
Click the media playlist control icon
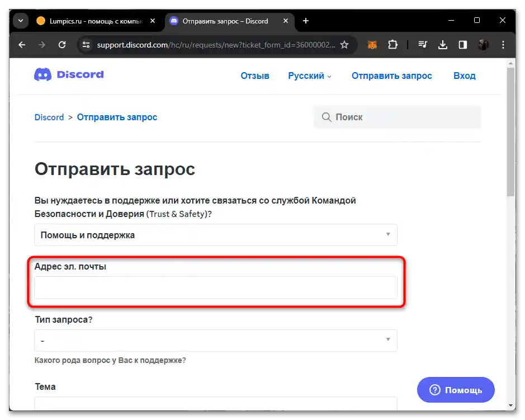[423, 45]
